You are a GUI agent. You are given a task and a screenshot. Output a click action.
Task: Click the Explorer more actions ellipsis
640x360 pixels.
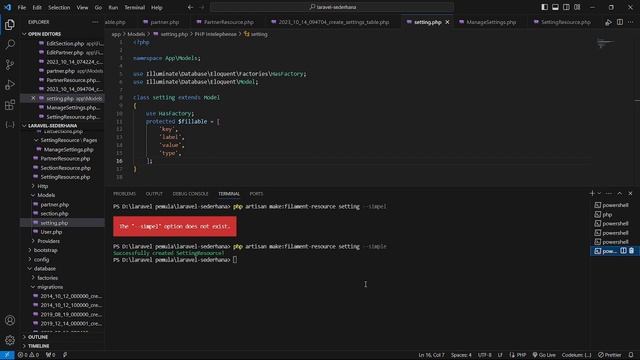[x=95, y=22]
